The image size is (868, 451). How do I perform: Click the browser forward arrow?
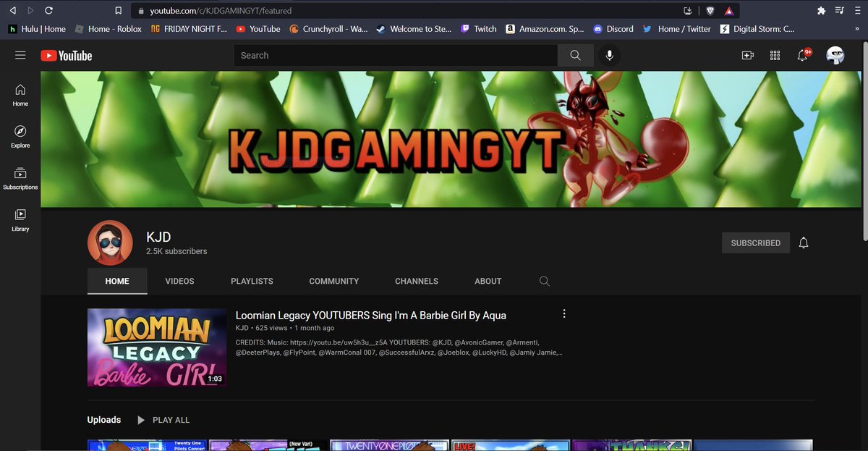[30, 11]
